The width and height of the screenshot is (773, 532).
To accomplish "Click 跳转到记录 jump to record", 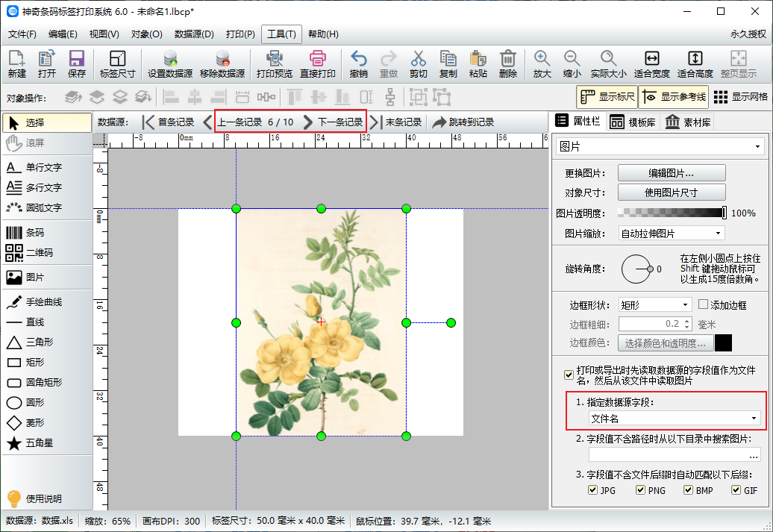I will point(463,122).
